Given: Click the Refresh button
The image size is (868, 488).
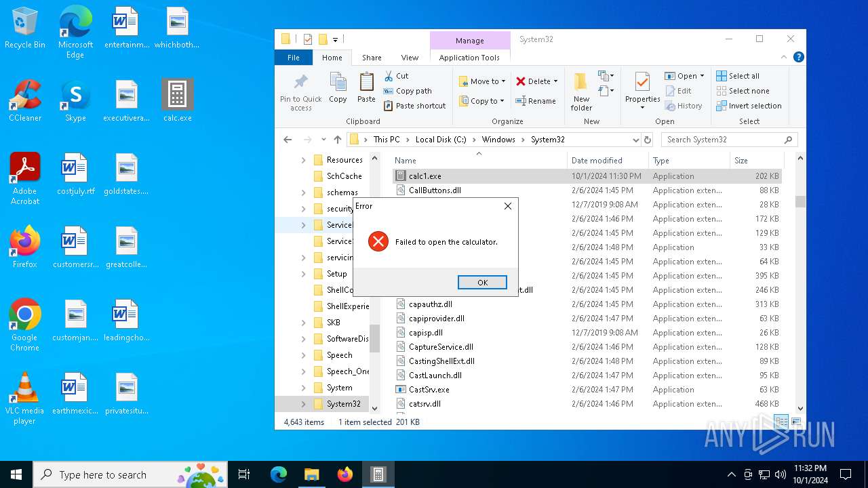Looking at the screenshot, I should tap(648, 140).
